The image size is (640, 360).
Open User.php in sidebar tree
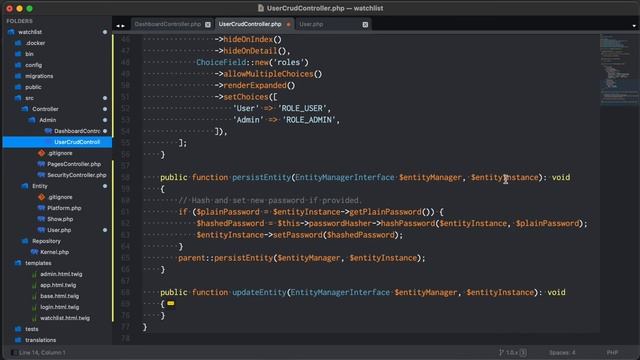[x=59, y=230]
